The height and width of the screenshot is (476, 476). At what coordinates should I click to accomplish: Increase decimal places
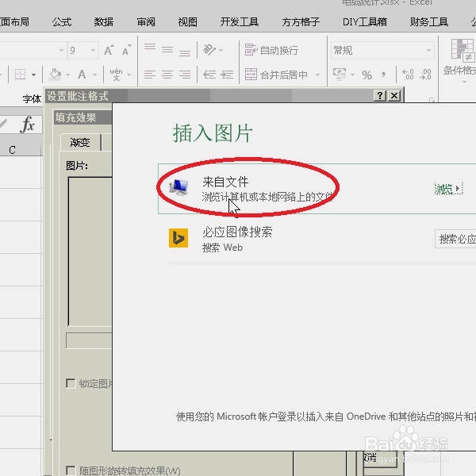pyautogui.click(x=408, y=75)
